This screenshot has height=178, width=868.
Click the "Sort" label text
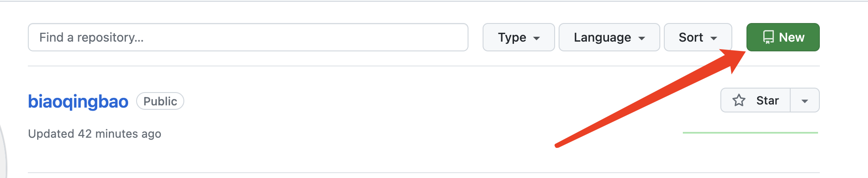[x=691, y=38]
